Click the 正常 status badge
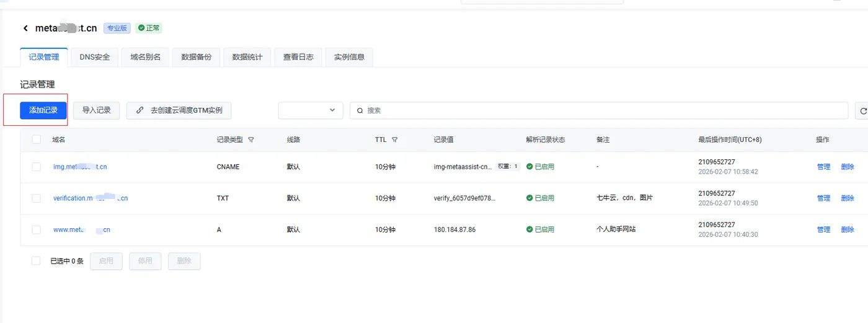 coord(149,28)
